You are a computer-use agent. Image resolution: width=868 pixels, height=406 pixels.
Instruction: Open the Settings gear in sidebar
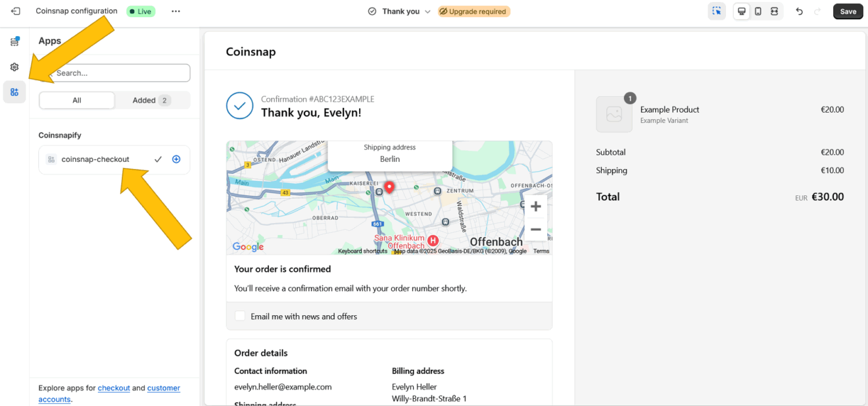(14, 67)
